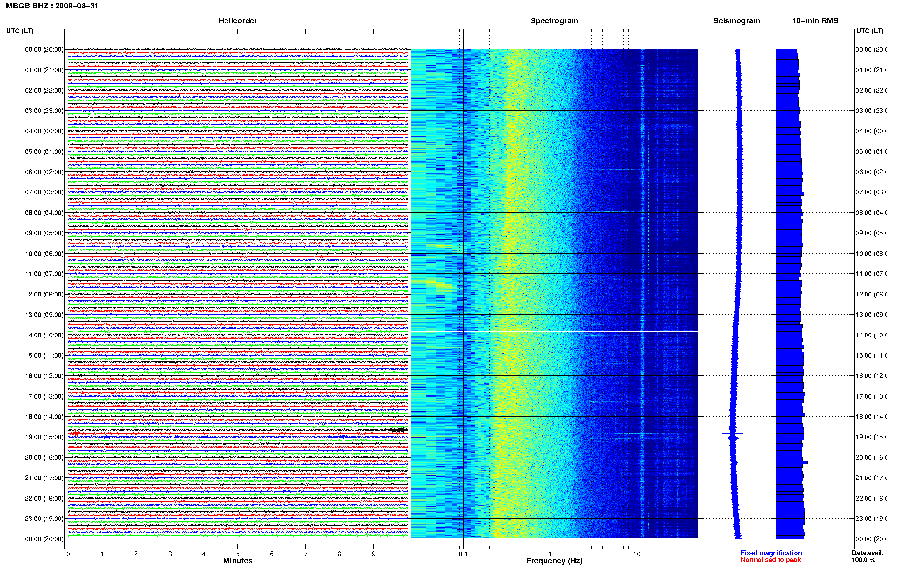924x578 pixels.
Task: Click the white horizontal gap line in spectrogram
Action: [x=554, y=332]
